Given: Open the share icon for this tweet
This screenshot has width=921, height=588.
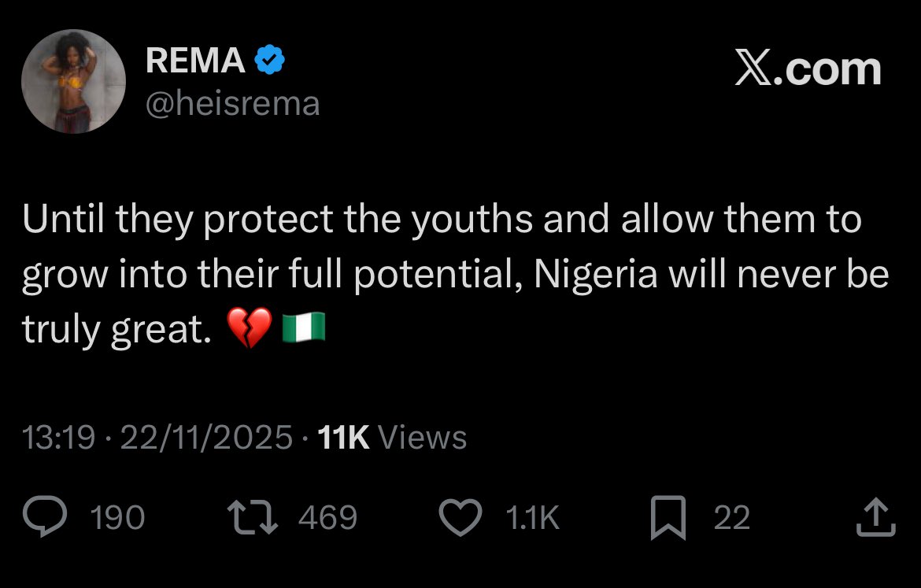Looking at the screenshot, I should coord(876,517).
